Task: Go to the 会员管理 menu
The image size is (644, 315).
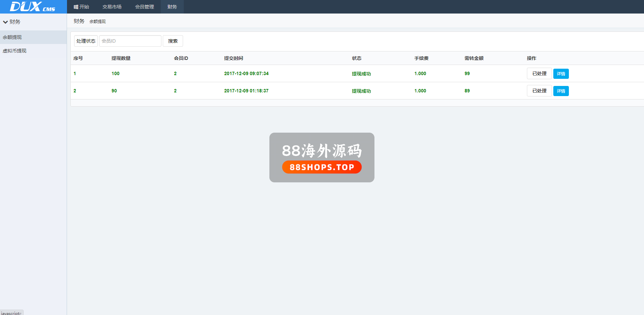Action: (145, 7)
